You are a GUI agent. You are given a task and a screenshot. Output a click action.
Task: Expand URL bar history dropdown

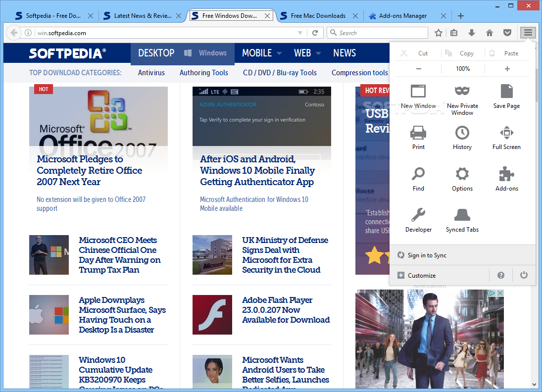pyautogui.click(x=300, y=33)
